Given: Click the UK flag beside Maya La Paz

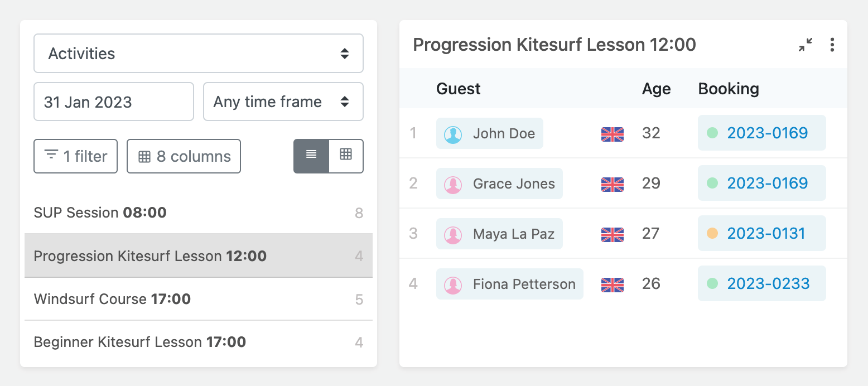Looking at the screenshot, I should pos(612,234).
